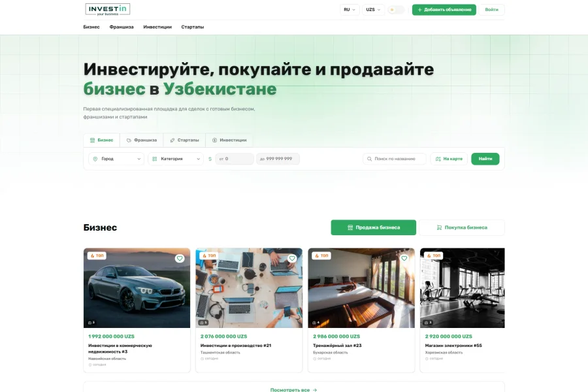
Task: Open Магазин электроники #55 title
Action: [453, 346]
